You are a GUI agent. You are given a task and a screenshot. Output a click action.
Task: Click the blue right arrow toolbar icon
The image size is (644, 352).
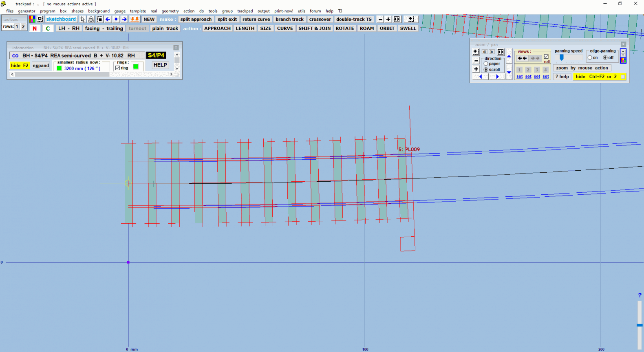124,19
